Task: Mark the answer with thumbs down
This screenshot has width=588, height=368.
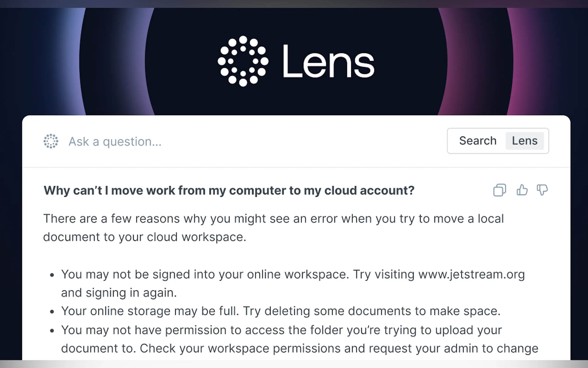Action: [542, 190]
